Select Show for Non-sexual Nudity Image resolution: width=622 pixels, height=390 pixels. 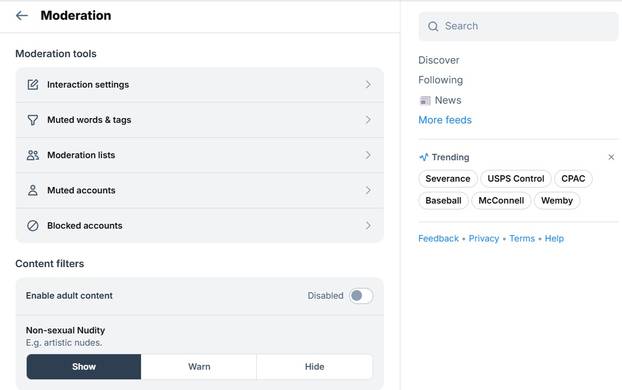84,367
